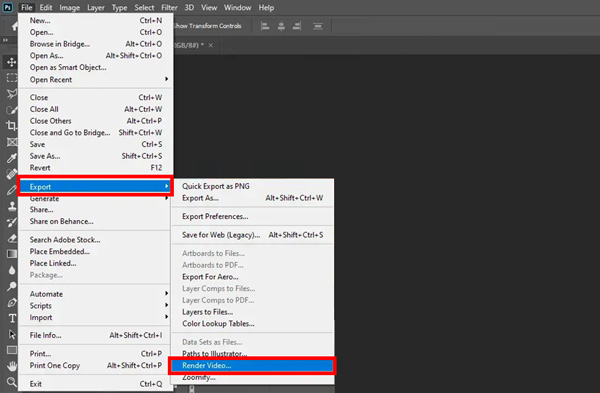Select the Eyedropper tool
This screenshot has width=600, height=393.
[x=11, y=158]
